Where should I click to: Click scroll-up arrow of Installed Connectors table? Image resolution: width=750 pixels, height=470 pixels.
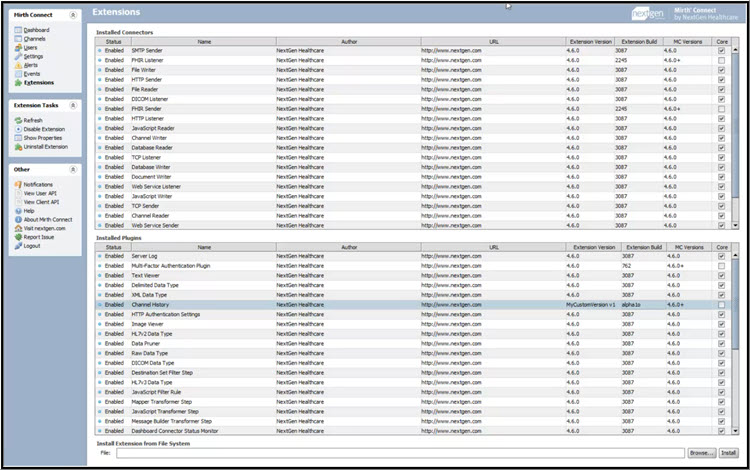[735, 50]
